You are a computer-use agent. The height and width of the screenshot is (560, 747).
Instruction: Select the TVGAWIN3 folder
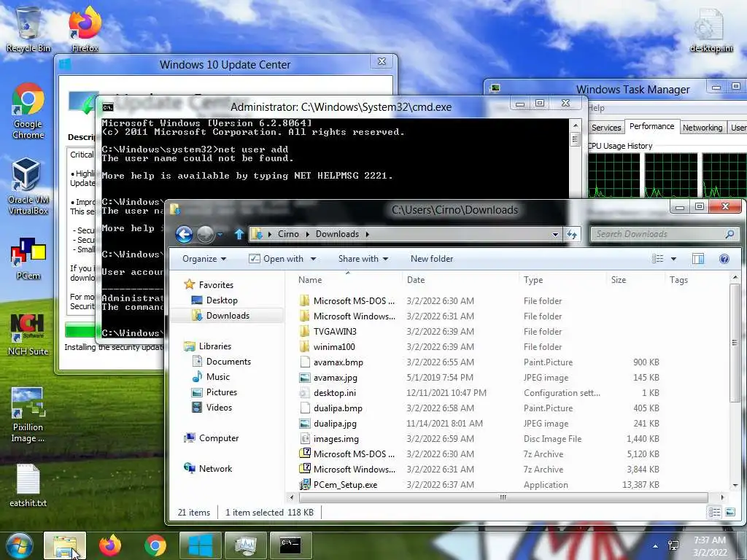pyautogui.click(x=335, y=332)
